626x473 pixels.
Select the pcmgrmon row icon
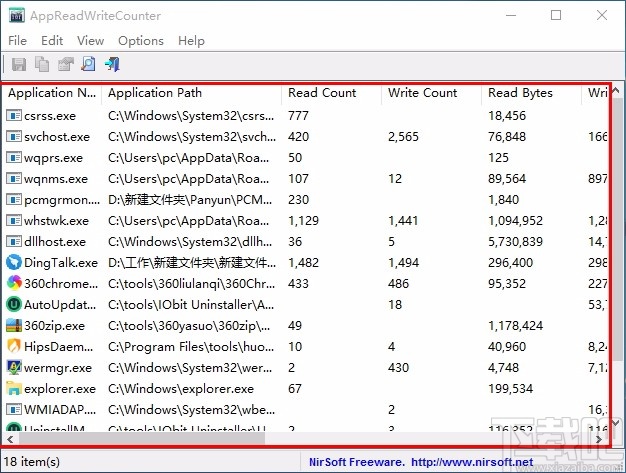[x=14, y=200]
